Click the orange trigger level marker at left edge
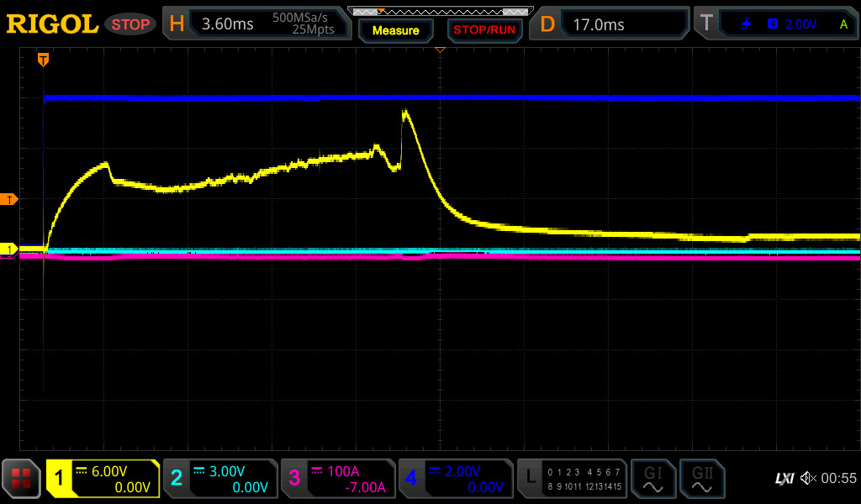Screen dimensions: 861x504 pyautogui.click(x=9, y=199)
